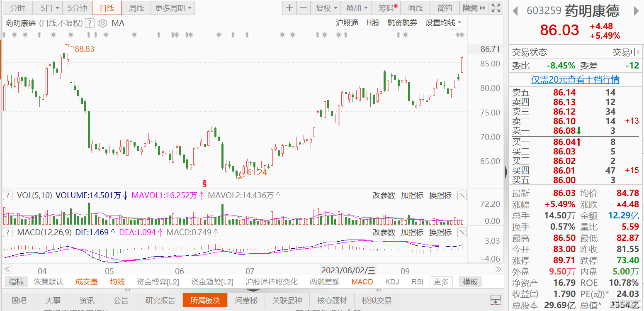Image resolution: width=644 pixels, height=311 pixels.
Task: Click 换指标 in the VOL panel
Action: (x=440, y=195)
